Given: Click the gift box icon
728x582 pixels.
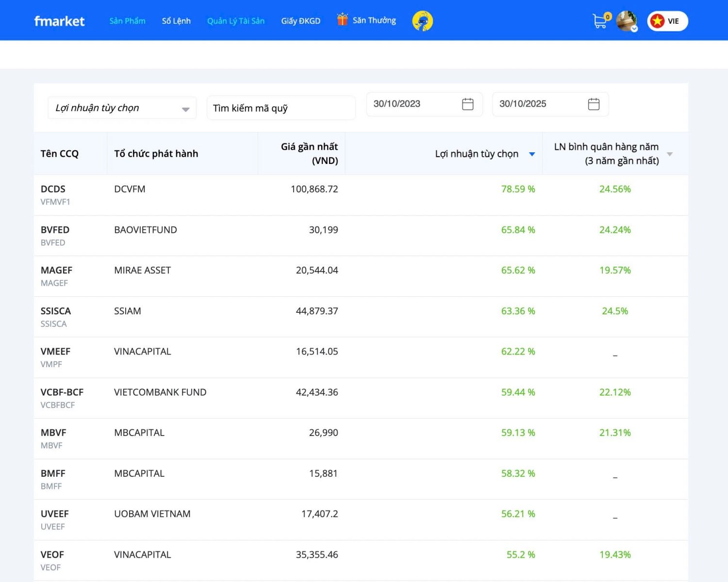Looking at the screenshot, I should point(343,20).
